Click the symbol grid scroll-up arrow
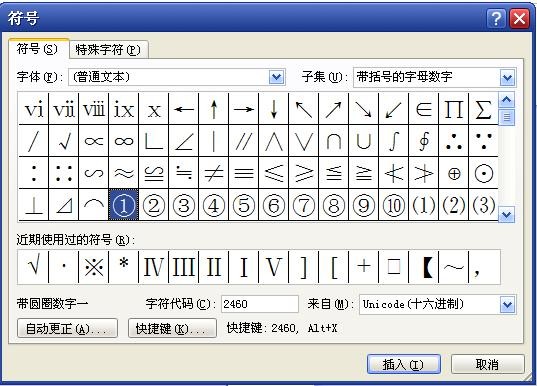This screenshot has width=537, height=386. click(x=507, y=100)
